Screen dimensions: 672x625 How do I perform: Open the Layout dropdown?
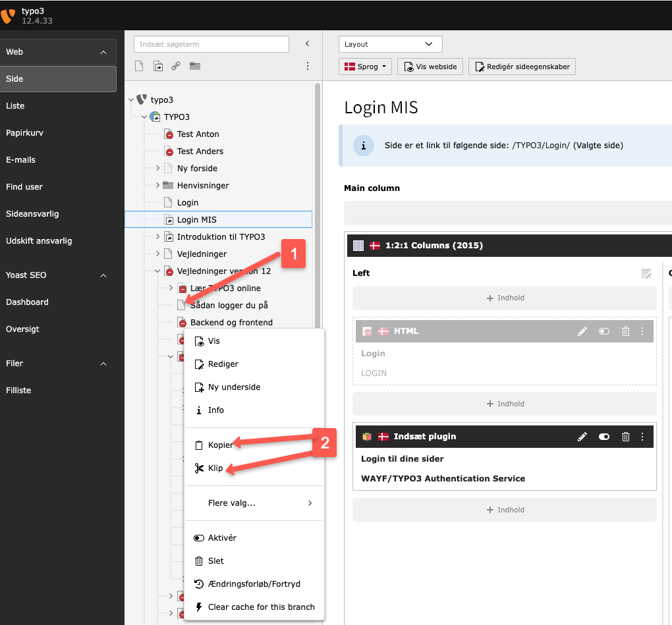390,44
